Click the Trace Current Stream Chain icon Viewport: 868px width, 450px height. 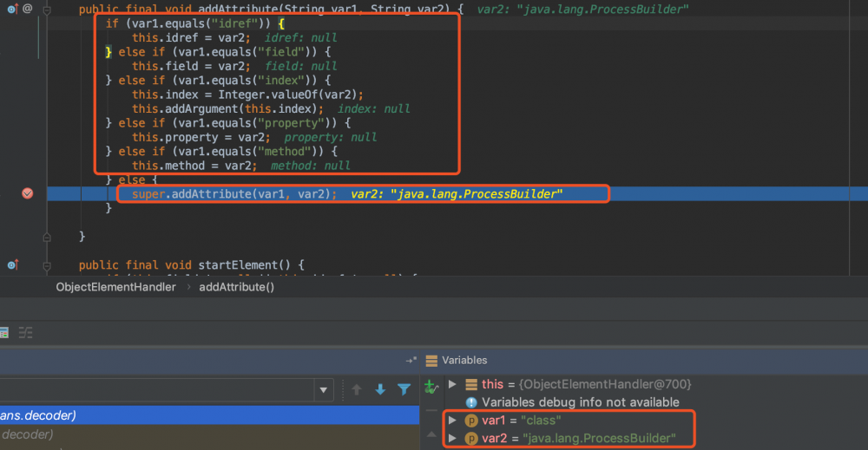25,333
